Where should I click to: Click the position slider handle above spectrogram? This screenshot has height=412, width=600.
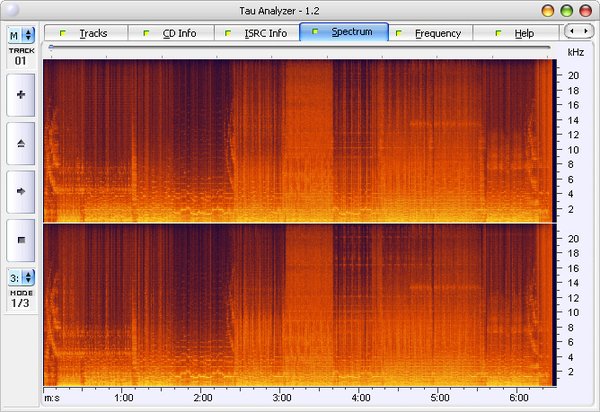[x=51, y=47]
